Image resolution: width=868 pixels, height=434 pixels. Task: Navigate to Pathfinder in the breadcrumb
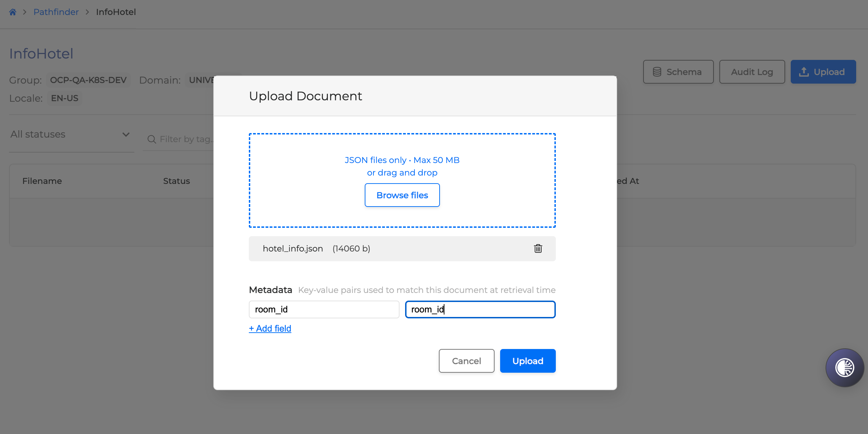(x=56, y=11)
